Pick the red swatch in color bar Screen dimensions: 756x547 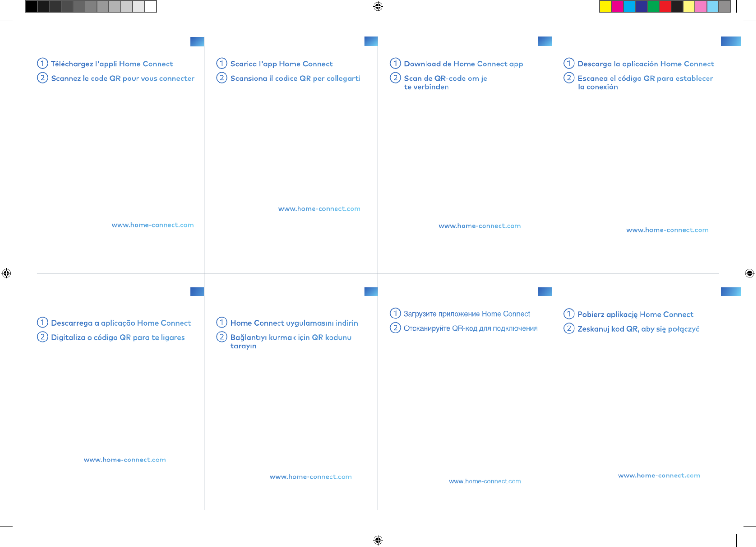(x=665, y=6)
